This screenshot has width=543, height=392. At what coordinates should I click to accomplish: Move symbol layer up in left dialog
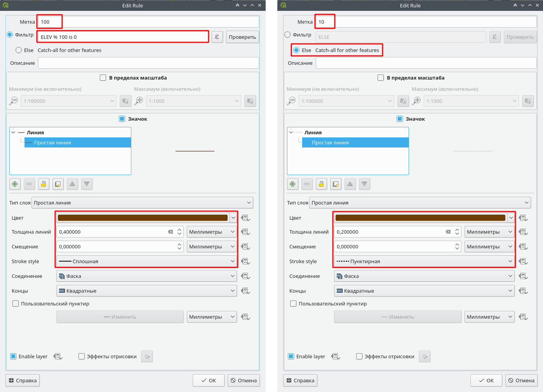pos(72,184)
